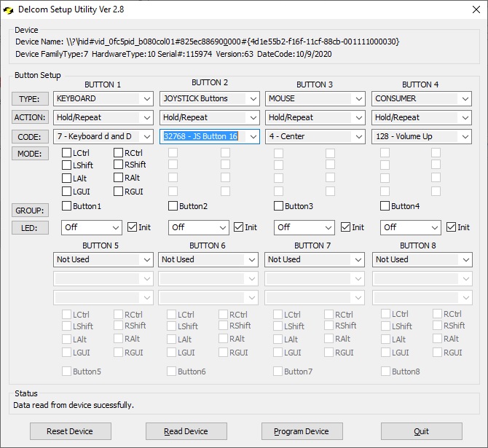This screenshot has height=448, width=488.
Task: Click the Quit button
Action: [422, 431]
